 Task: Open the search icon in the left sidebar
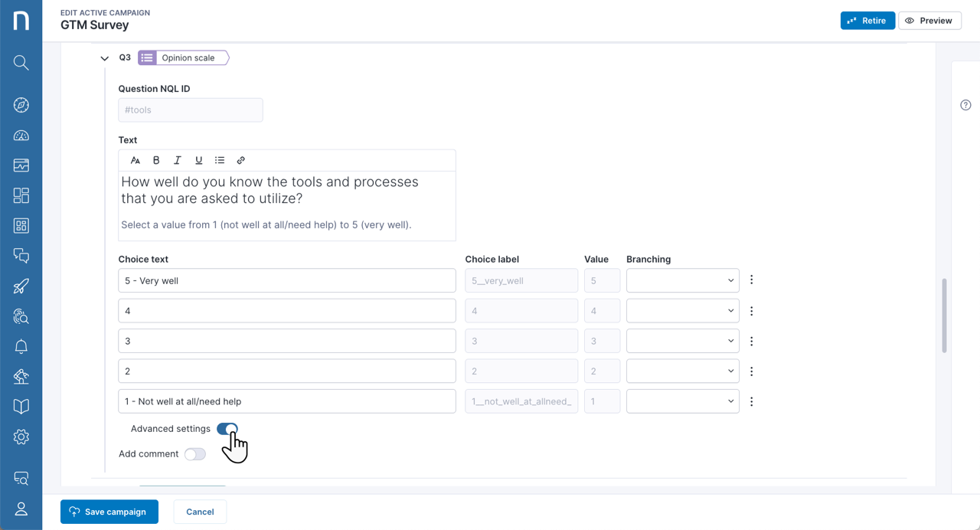(x=21, y=62)
